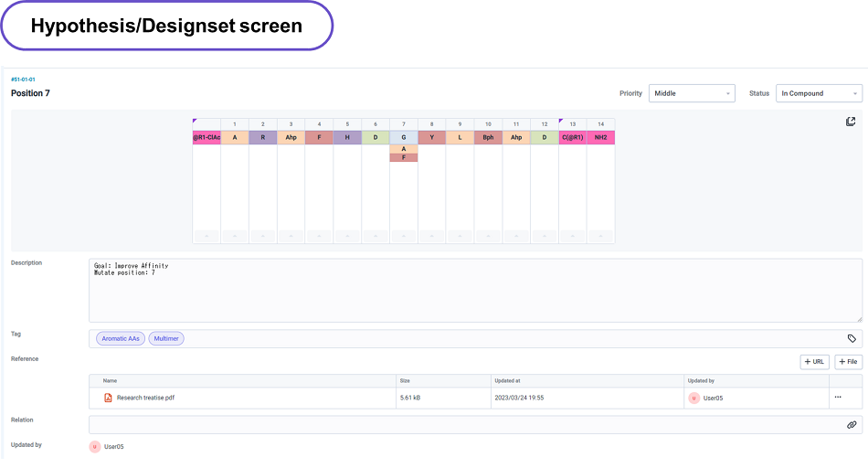Open the three-dots menu for Research treatise.pdf
Image resolution: width=868 pixels, height=468 pixels.
[x=838, y=398]
